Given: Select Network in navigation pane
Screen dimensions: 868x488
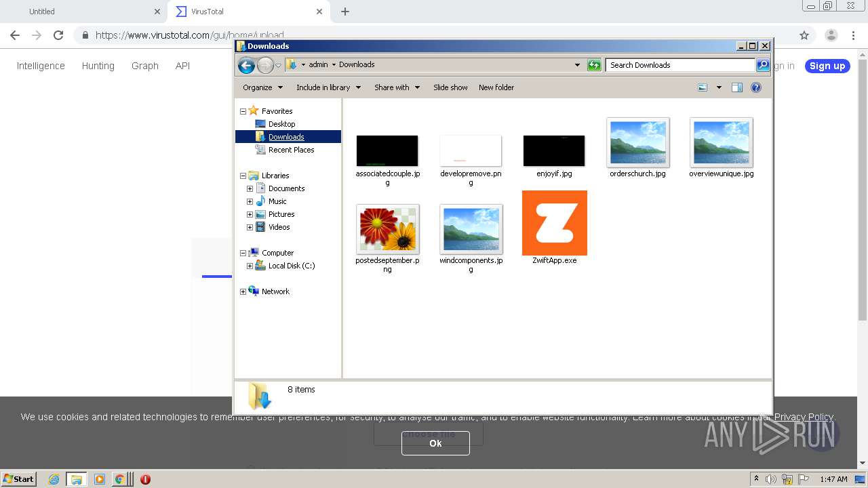Looking at the screenshot, I should click(275, 291).
